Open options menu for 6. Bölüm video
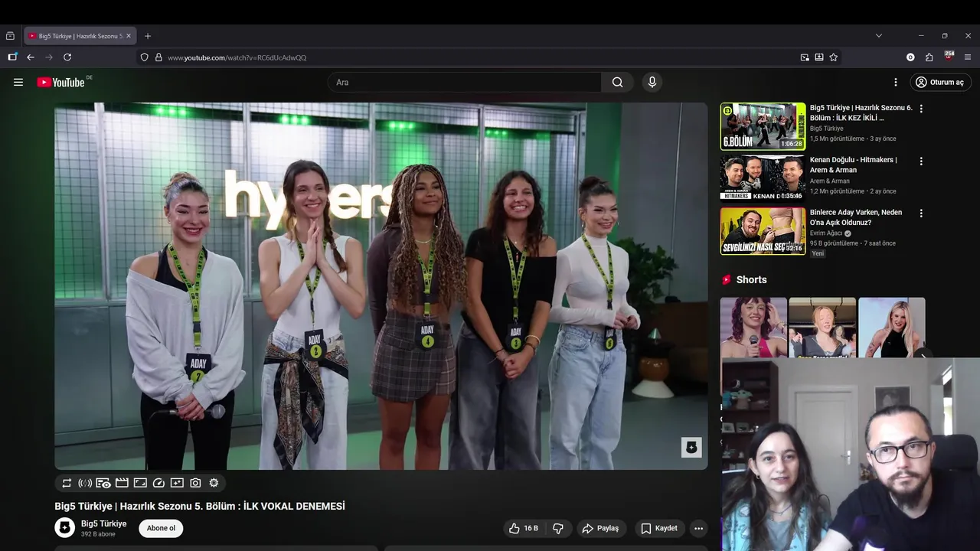The width and height of the screenshot is (980, 551). point(921,109)
